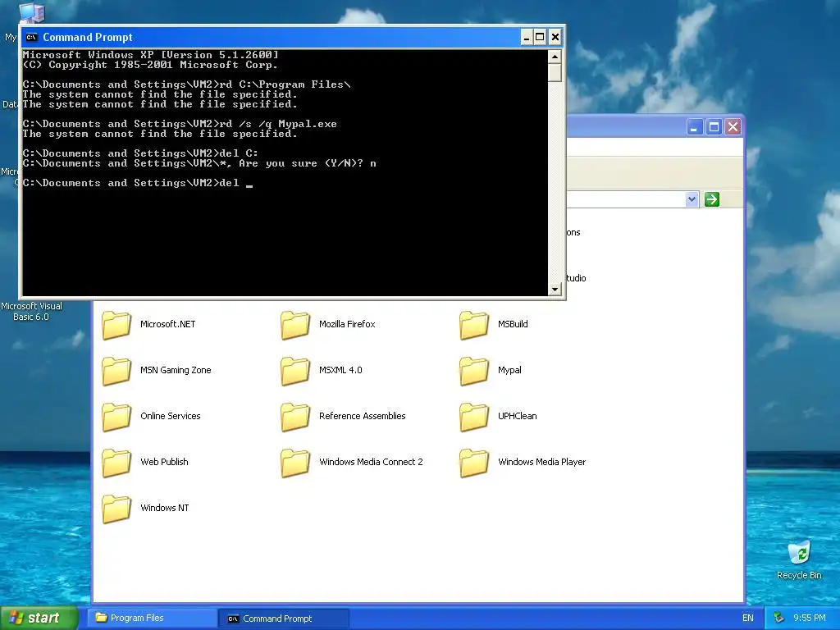Minimize the Program Files Explorer window

695,127
